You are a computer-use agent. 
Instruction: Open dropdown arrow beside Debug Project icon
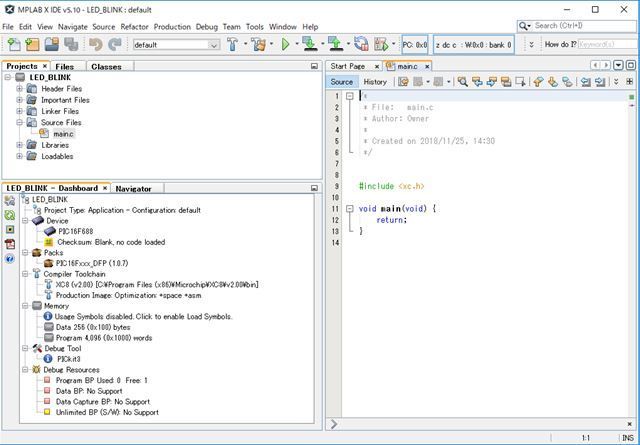[393, 44]
